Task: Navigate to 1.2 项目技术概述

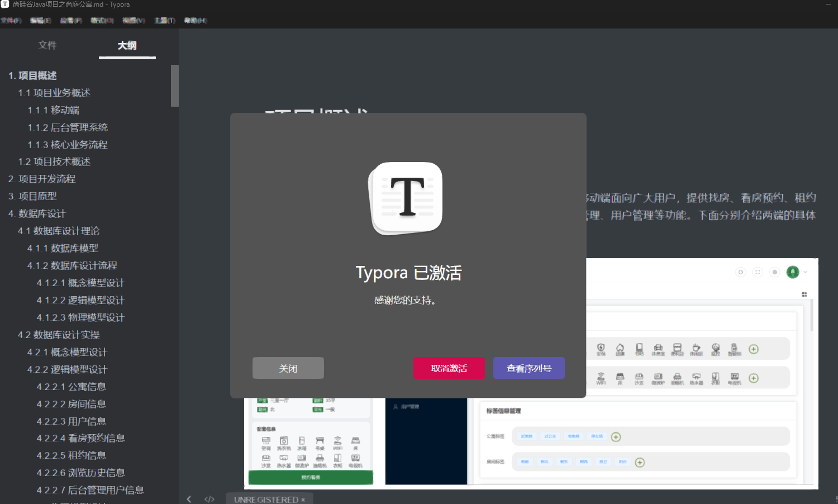Action: point(54,161)
